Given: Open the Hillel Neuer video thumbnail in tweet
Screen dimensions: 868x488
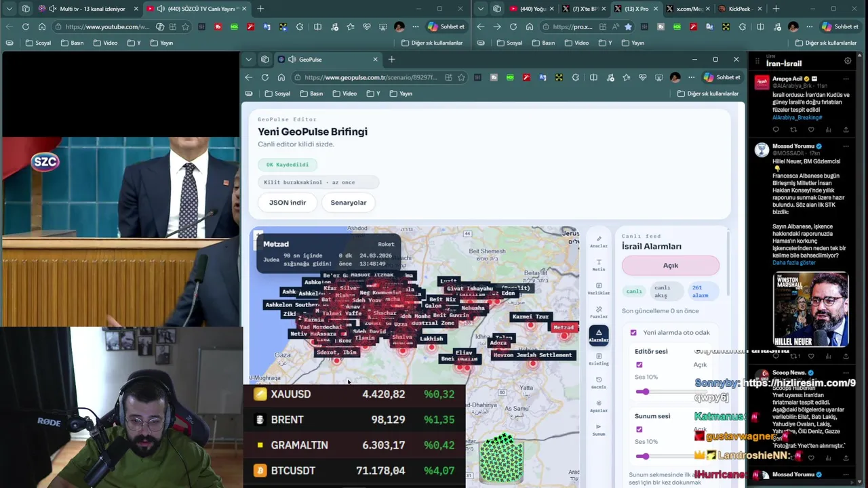Looking at the screenshot, I should (810, 310).
